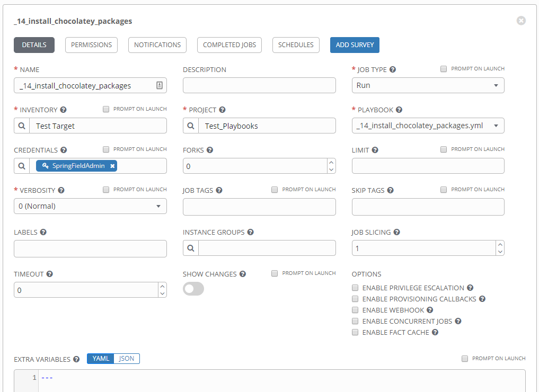
Task: Enable Privilege Escalation checkbox
Action: click(x=355, y=288)
